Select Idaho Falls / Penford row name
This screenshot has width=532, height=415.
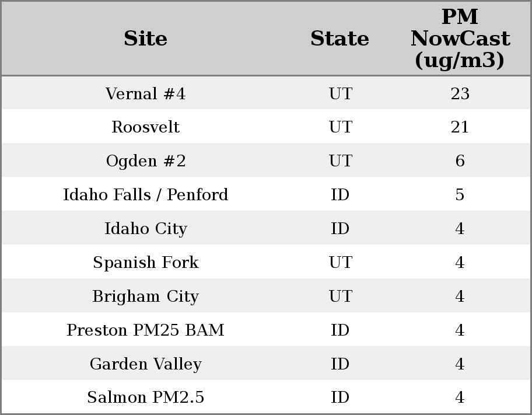point(146,194)
